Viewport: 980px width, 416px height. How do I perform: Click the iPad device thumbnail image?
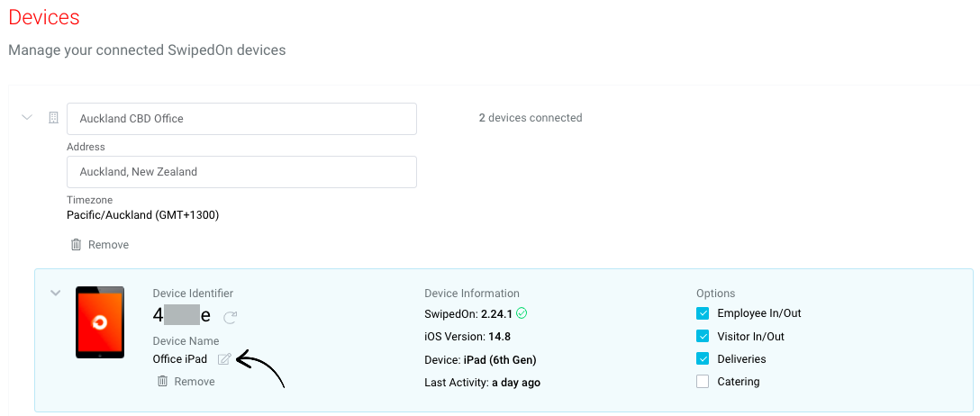point(100,322)
